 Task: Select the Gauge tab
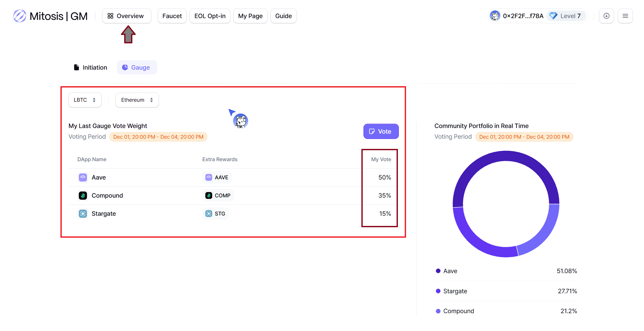tap(137, 67)
